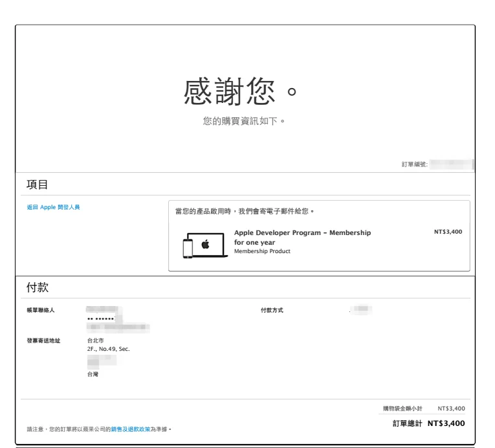This screenshot has height=448, width=495.
Task: Click the 付款 section heading
Action: (x=38, y=287)
